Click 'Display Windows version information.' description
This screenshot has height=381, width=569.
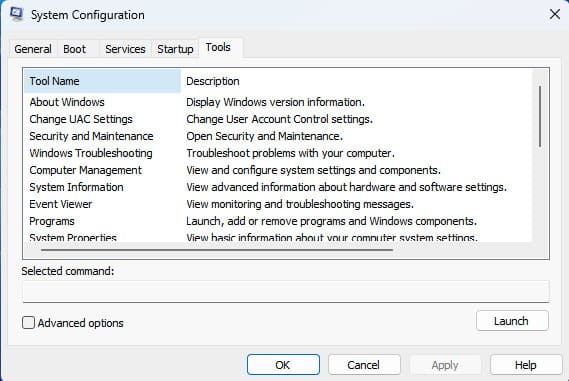pos(275,102)
